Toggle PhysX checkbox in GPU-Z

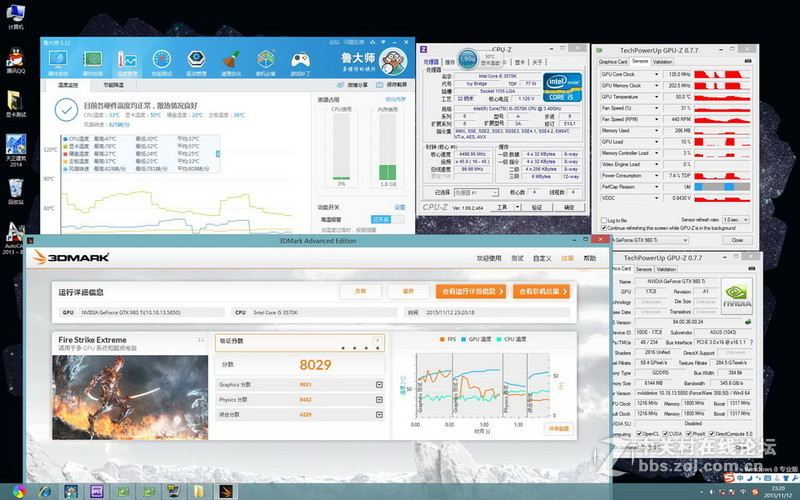point(689,434)
